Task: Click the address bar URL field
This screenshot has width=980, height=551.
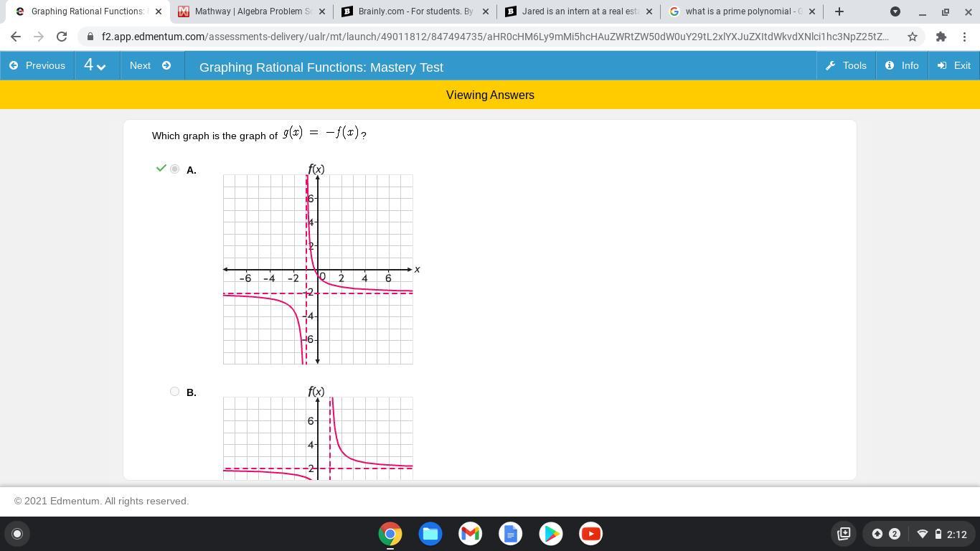Action: tap(495, 37)
